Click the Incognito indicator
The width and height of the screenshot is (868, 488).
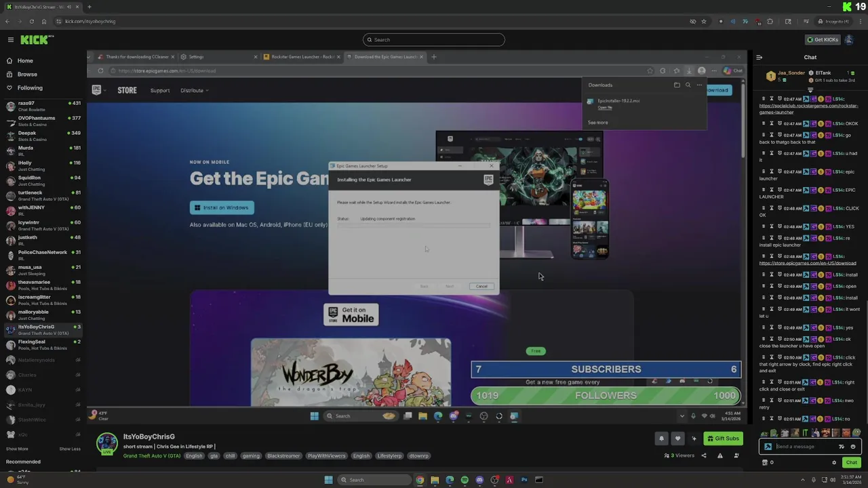(833, 22)
